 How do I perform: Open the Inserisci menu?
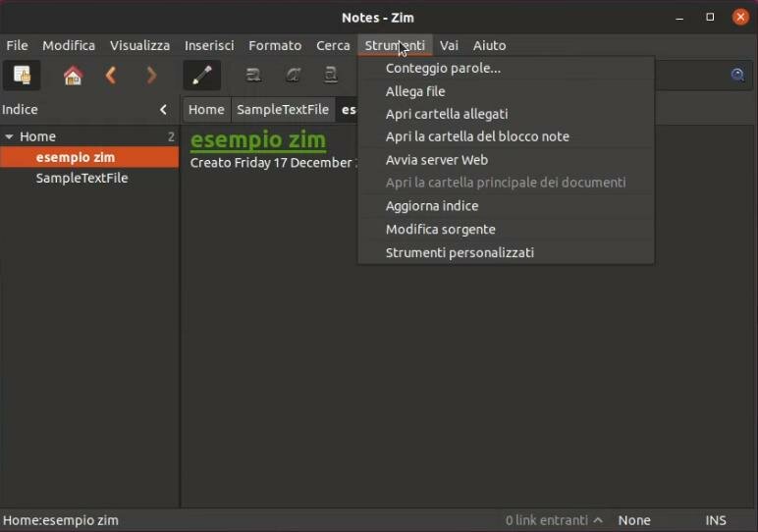(209, 45)
